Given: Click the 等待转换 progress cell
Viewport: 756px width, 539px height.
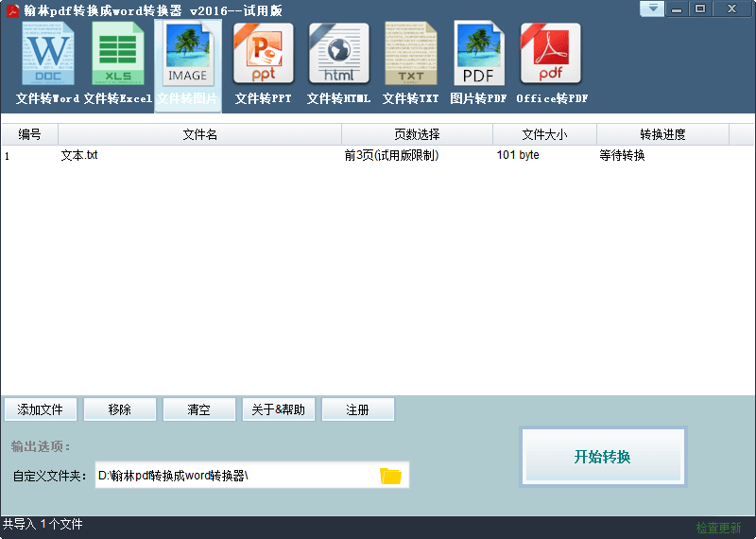Looking at the screenshot, I should (x=622, y=155).
